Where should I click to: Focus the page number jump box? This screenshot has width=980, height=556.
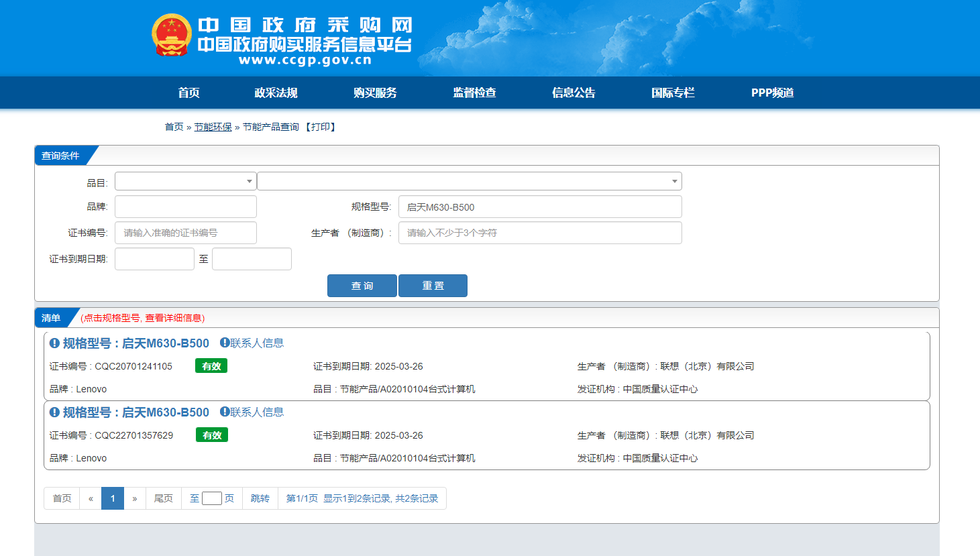click(212, 498)
